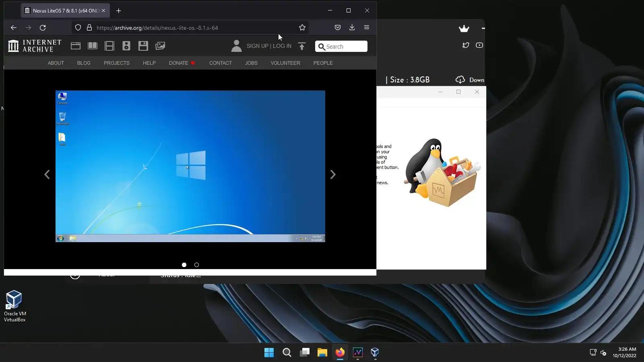Click the LOG IN link
This screenshot has height=362, width=644.
click(282, 46)
